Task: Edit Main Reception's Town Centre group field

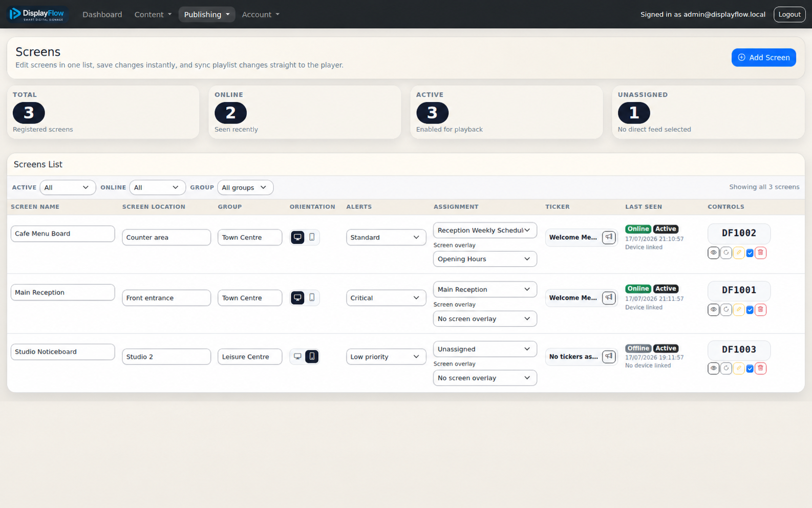Action: [x=250, y=298]
